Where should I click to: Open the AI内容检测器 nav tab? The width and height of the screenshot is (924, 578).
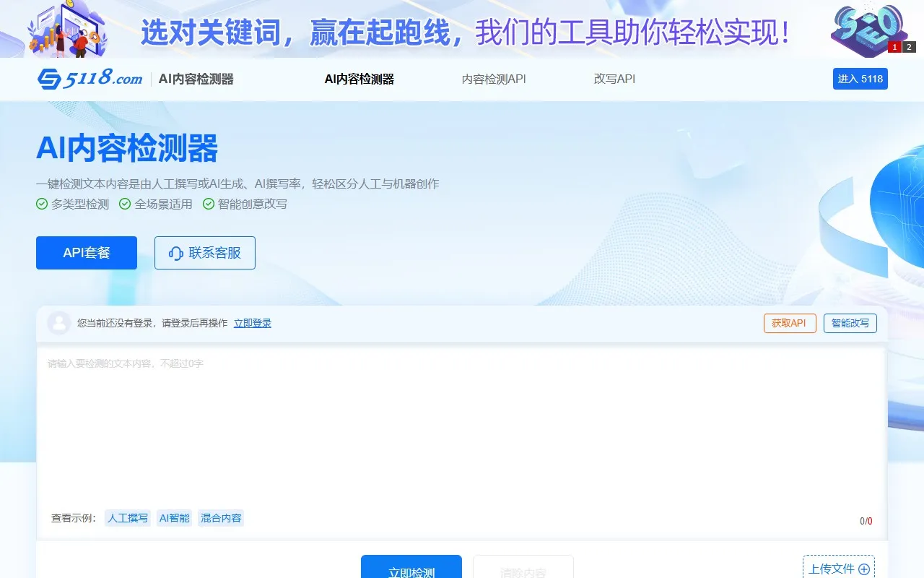[x=359, y=79]
